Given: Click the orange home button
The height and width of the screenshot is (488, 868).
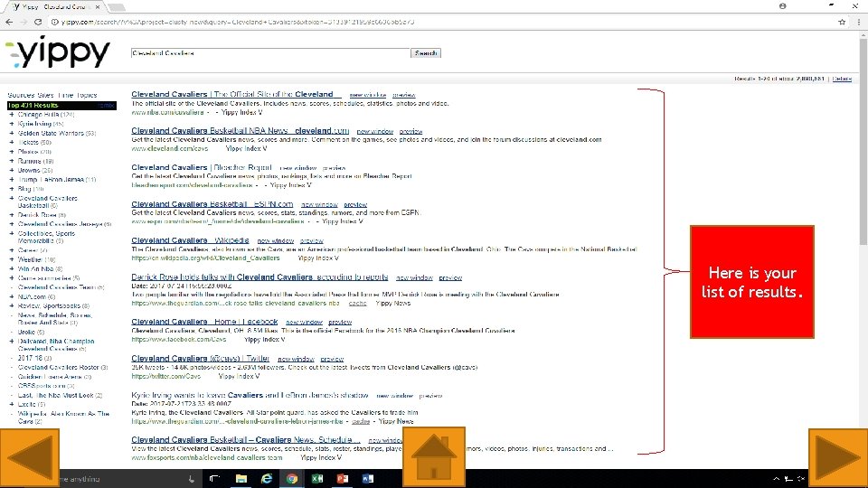Looking at the screenshot, I should (433, 457).
